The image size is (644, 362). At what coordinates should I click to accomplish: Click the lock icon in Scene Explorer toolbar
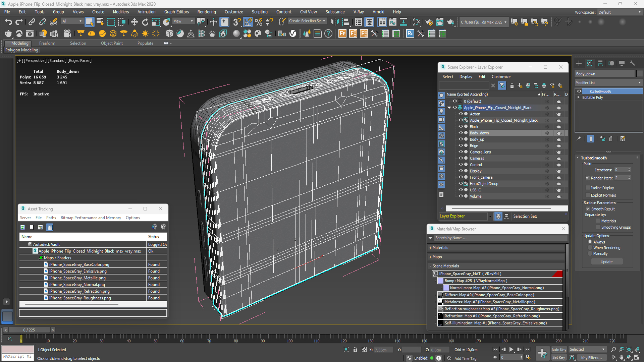512,85
